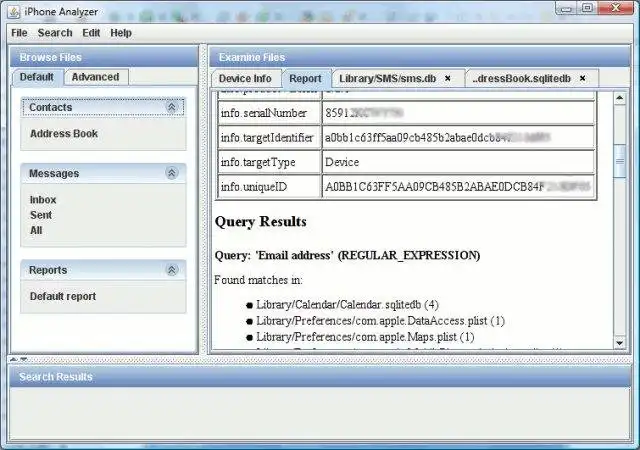Screen dimensions: 640x450
Task: Click 'Found matches in:' text
Action: pyautogui.click(x=258, y=280)
